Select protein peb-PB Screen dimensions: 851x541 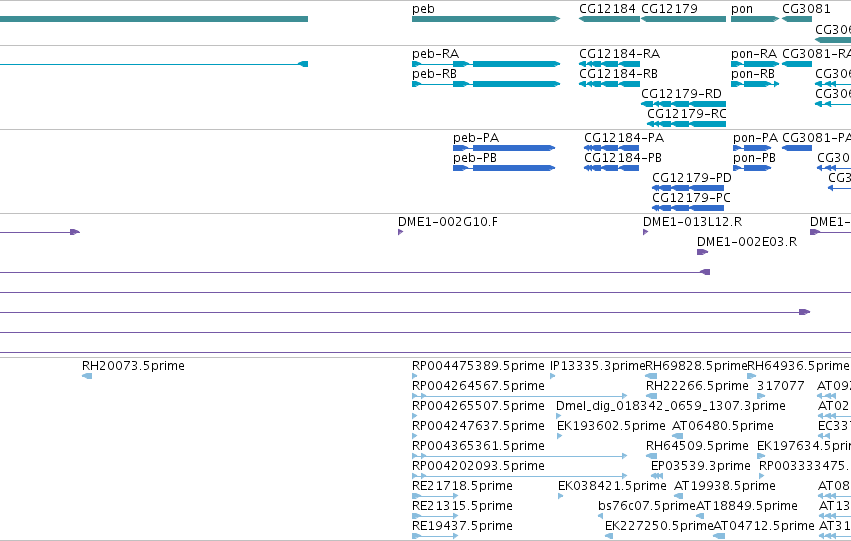(x=504, y=168)
